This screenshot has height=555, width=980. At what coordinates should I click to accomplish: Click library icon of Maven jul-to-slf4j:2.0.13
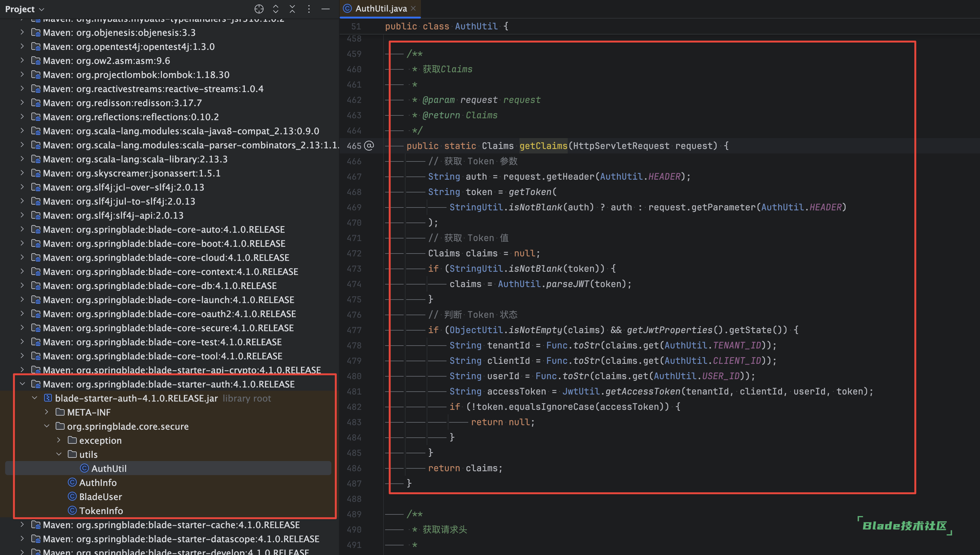pos(36,201)
